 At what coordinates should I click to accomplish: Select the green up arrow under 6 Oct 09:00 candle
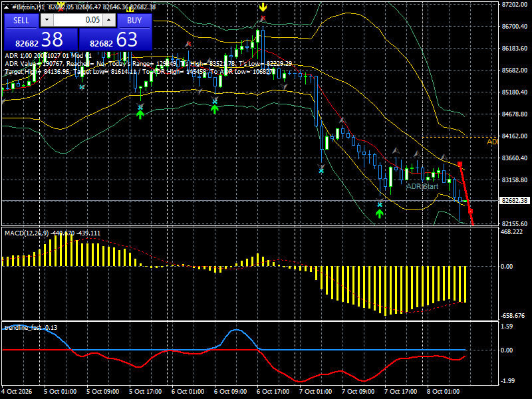214,109
